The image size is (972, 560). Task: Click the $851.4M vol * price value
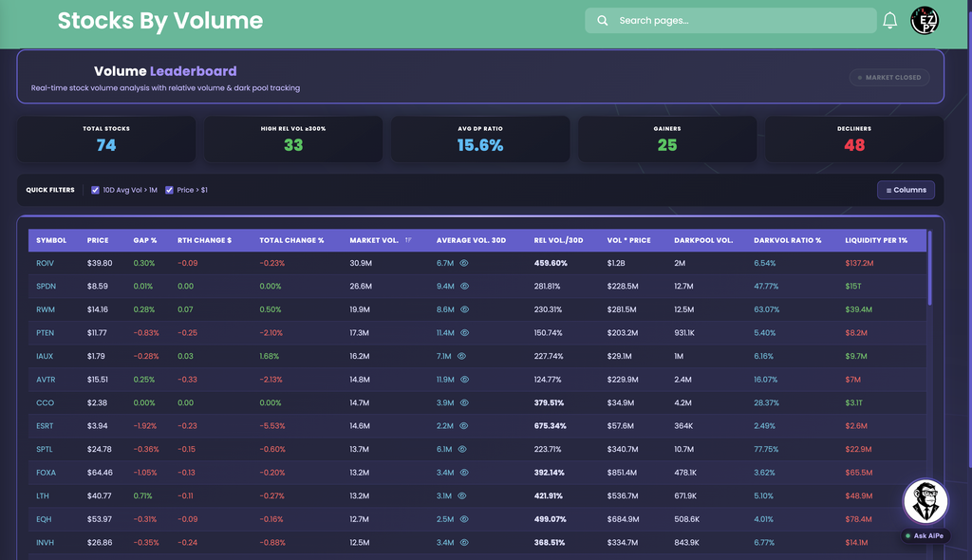click(622, 473)
